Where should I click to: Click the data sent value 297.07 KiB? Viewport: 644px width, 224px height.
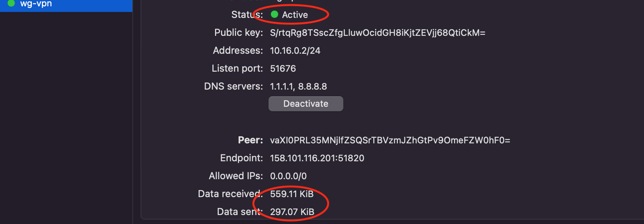pyautogui.click(x=292, y=212)
